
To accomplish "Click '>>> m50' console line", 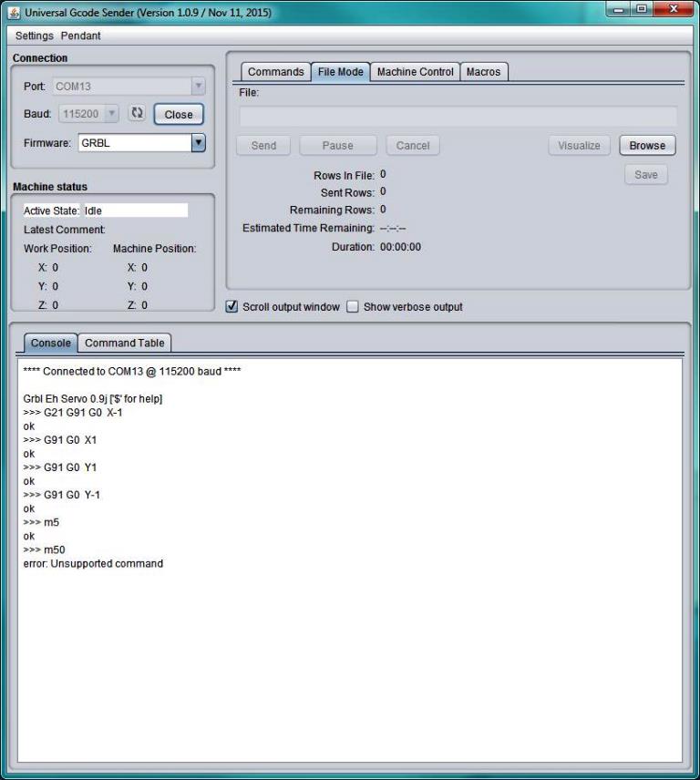I will [x=45, y=549].
